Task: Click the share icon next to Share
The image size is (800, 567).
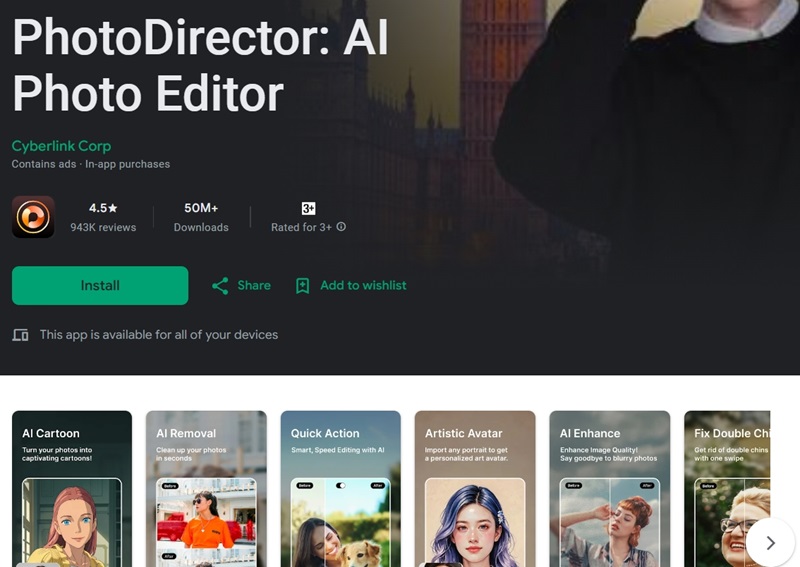Action: tap(220, 286)
